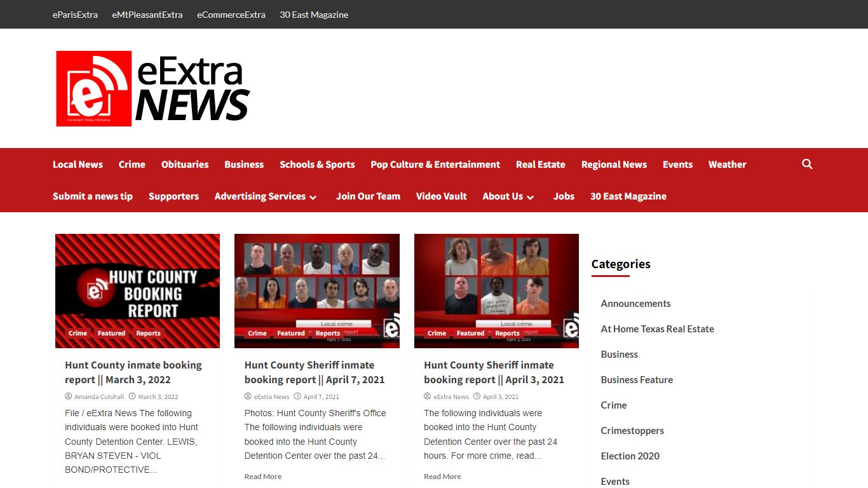This screenshot has width=868, height=488.
Task: Open Video Vault page
Action: pyautogui.click(x=442, y=196)
